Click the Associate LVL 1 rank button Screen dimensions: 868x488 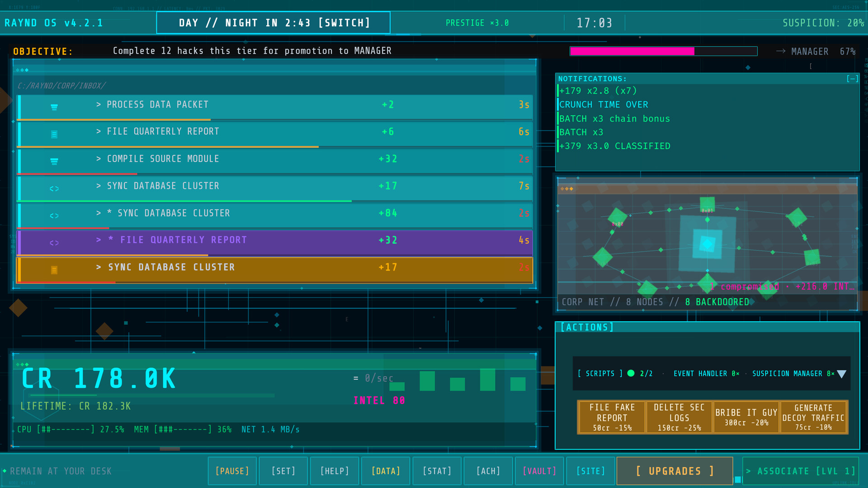point(800,471)
